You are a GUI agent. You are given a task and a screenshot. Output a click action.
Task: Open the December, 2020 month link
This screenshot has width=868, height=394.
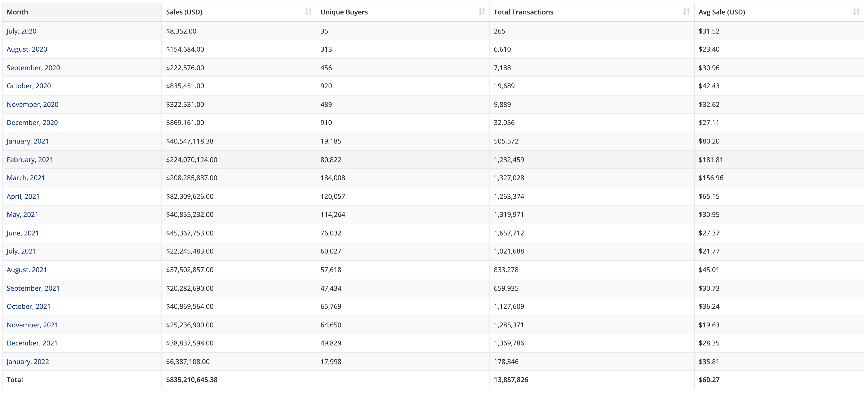point(32,123)
